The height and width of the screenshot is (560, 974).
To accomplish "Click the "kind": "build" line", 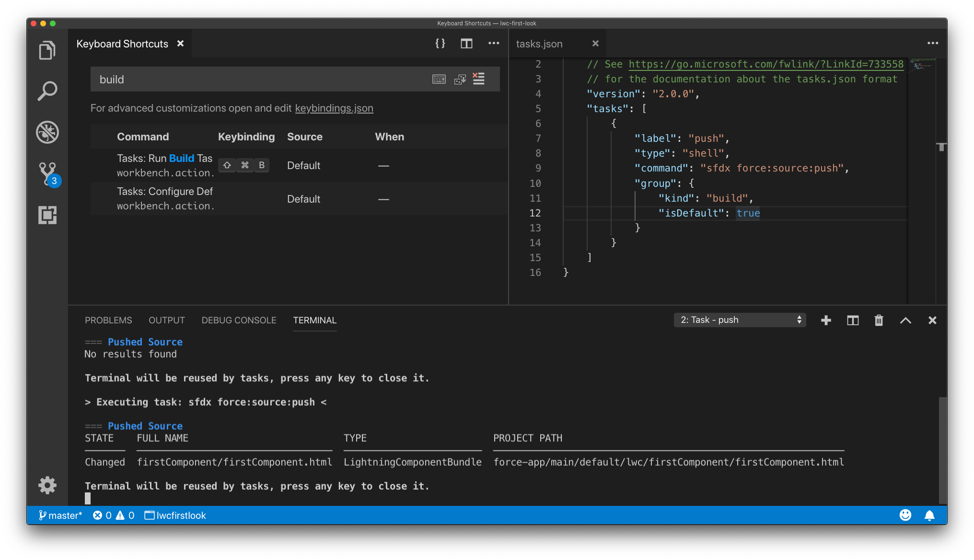I will click(705, 198).
